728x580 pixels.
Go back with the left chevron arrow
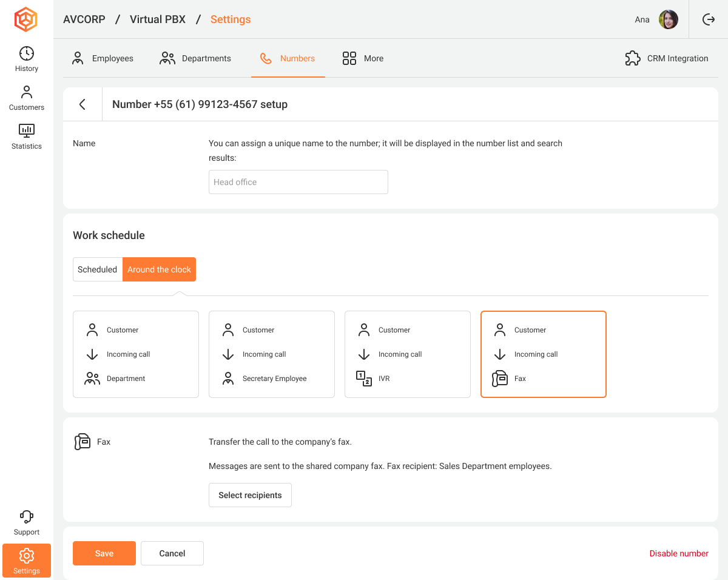tap(83, 104)
